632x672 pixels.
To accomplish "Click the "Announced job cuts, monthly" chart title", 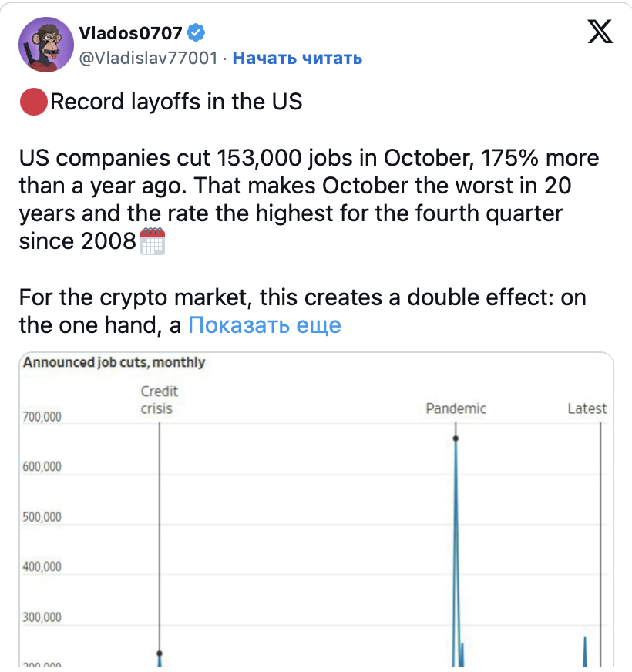I will pos(114,362).
